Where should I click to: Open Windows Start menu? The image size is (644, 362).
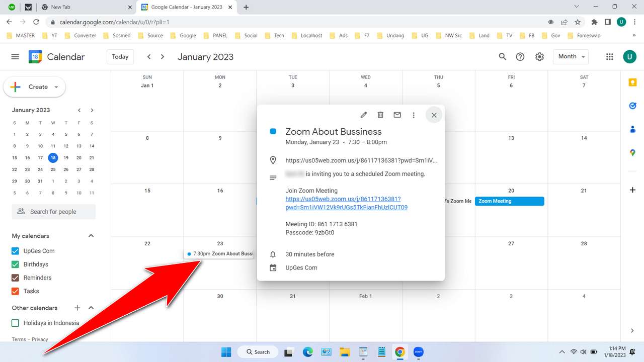coord(226,352)
